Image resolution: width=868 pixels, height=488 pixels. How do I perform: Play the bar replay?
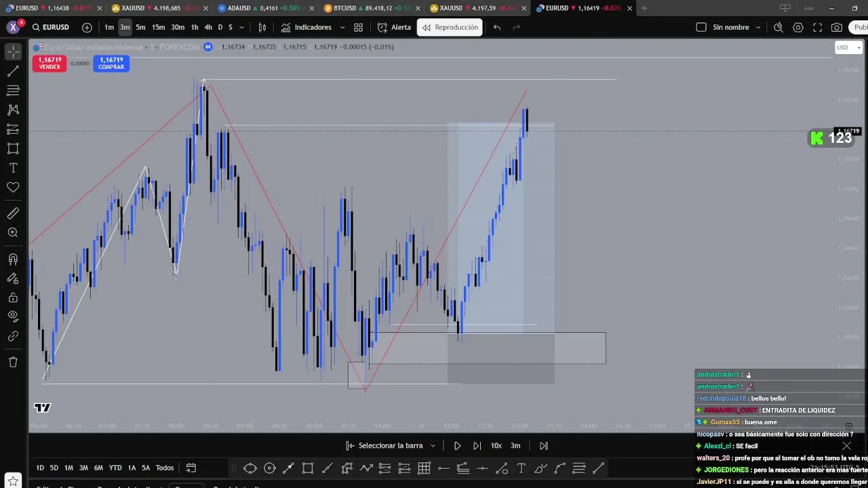[x=457, y=445]
